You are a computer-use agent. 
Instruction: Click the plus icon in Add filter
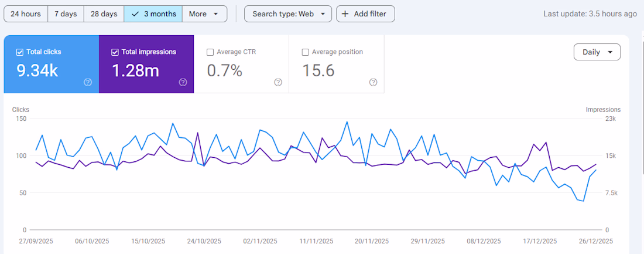coord(345,14)
